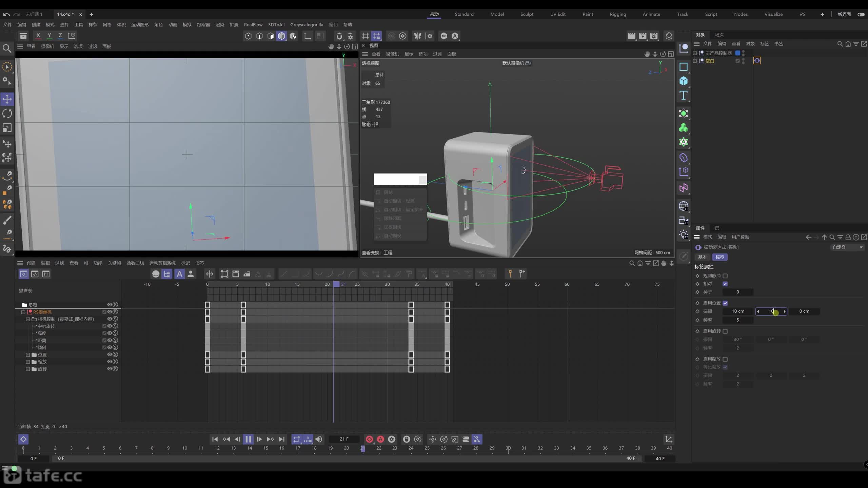Click the Cube primitive icon
This screenshot has width=868, height=488.
point(683,81)
